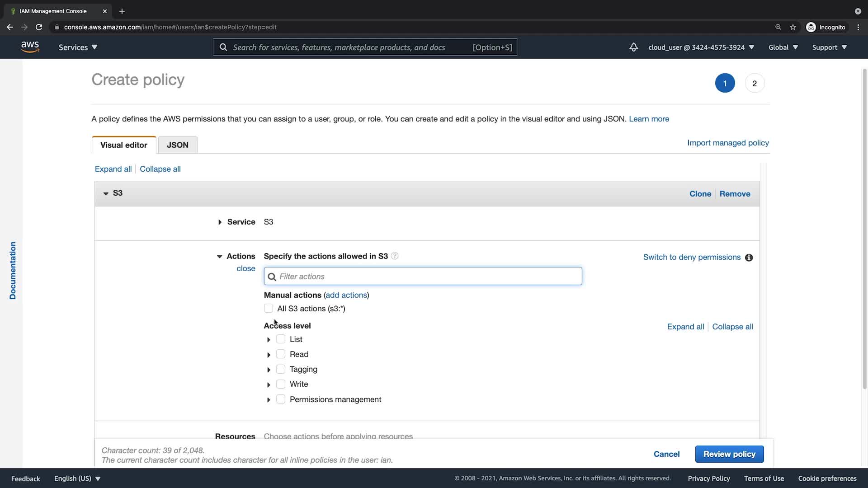Click Import managed policy link

click(x=728, y=143)
